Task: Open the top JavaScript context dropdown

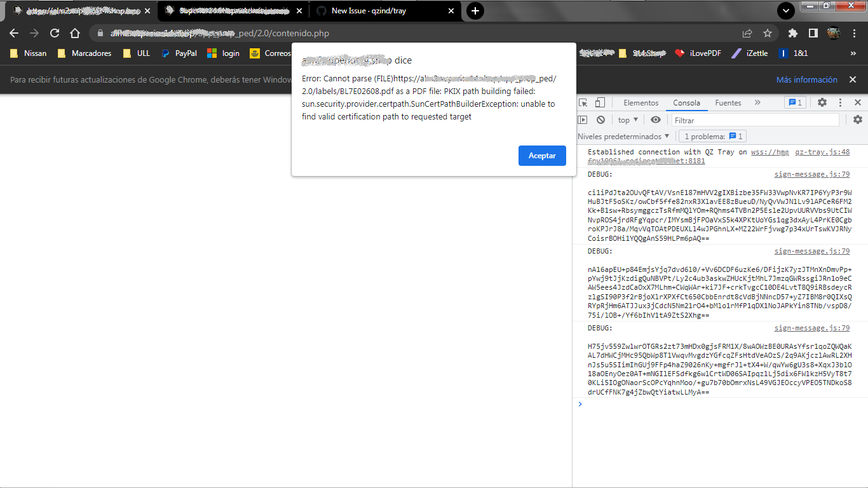Action: (628, 120)
